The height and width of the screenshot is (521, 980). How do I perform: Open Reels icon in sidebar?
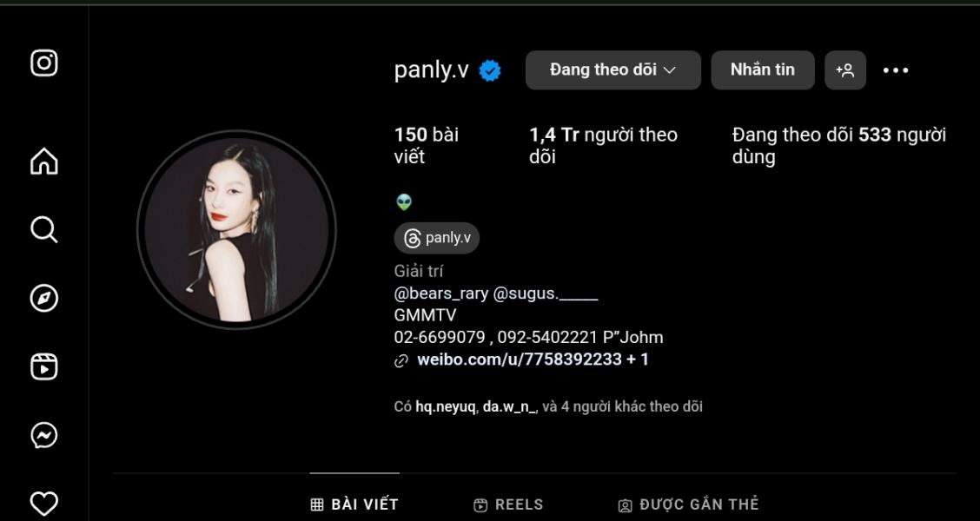coord(43,366)
